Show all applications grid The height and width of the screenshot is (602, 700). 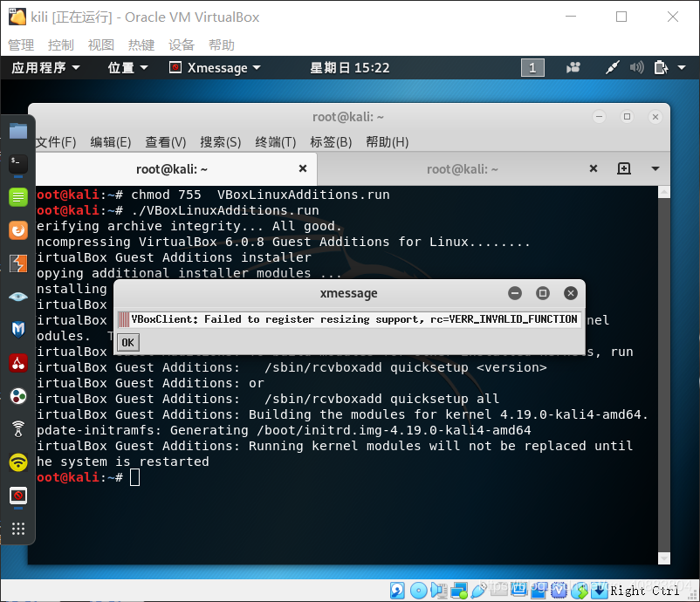[18, 529]
